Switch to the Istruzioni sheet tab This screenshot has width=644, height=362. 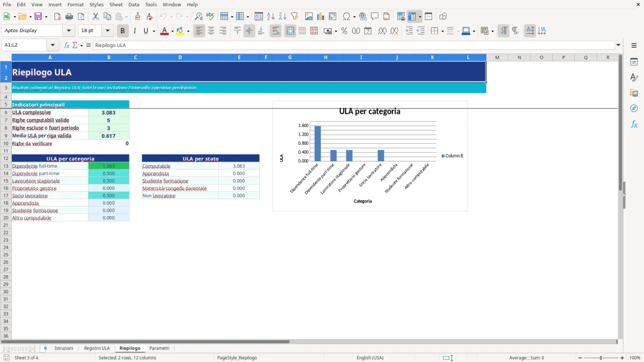[x=64, y=348]
